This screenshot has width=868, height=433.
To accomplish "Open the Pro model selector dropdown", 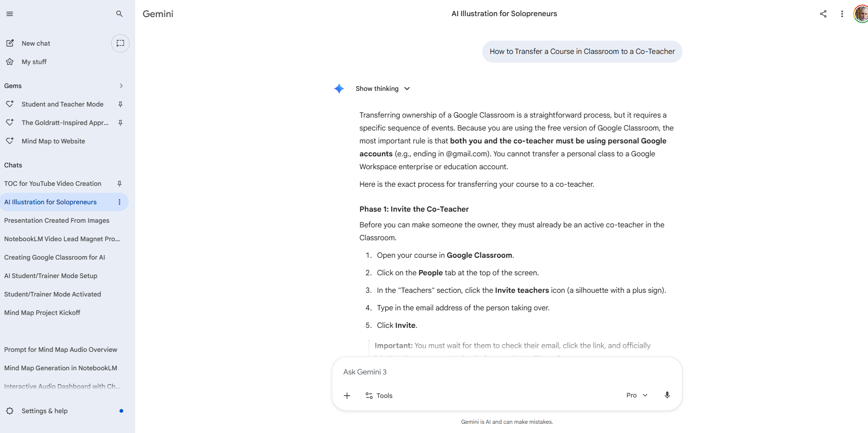I will 637,395.
